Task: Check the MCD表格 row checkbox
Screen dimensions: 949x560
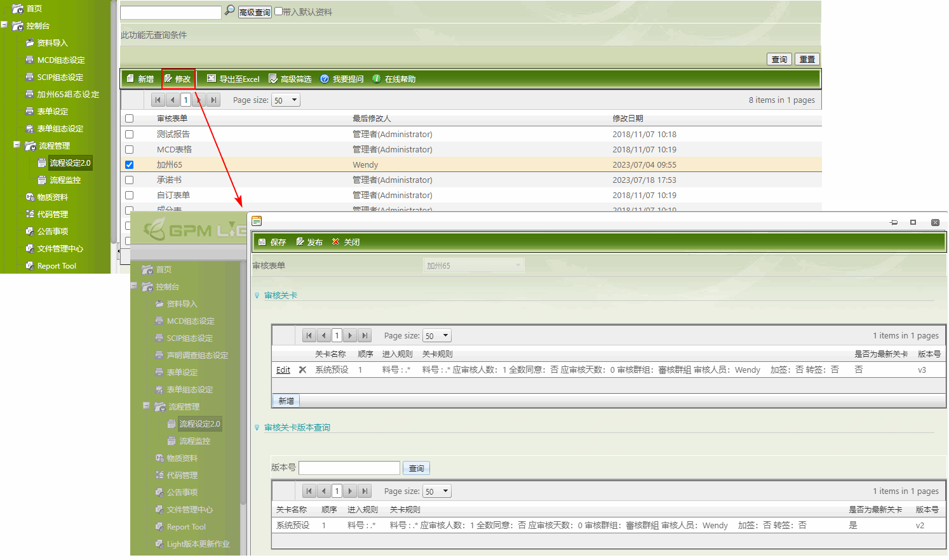Action: tap(130, 149)
